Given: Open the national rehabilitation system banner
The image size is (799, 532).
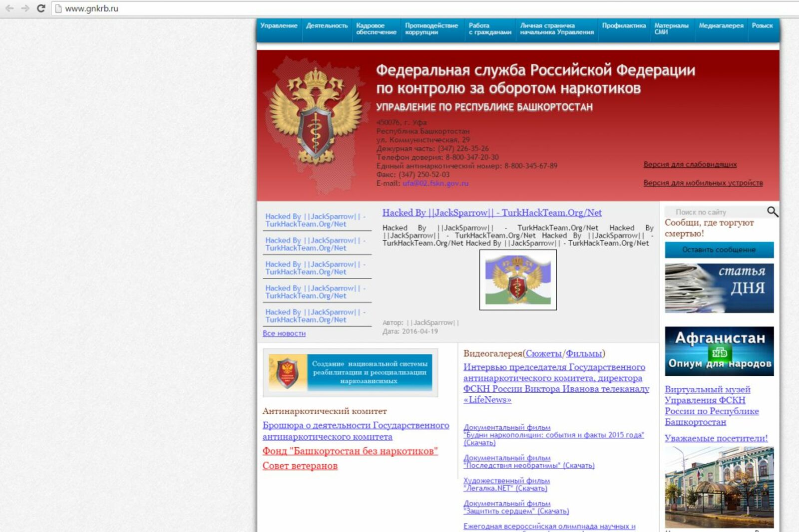Looking at the screenshot, I should pyautogui.click(x=350, y=373).
